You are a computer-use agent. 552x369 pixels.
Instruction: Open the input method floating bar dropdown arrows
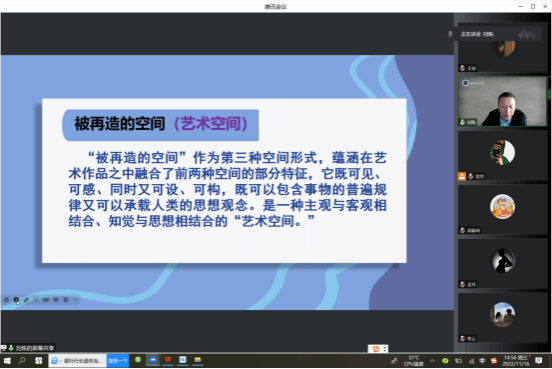tap(385, 349)
